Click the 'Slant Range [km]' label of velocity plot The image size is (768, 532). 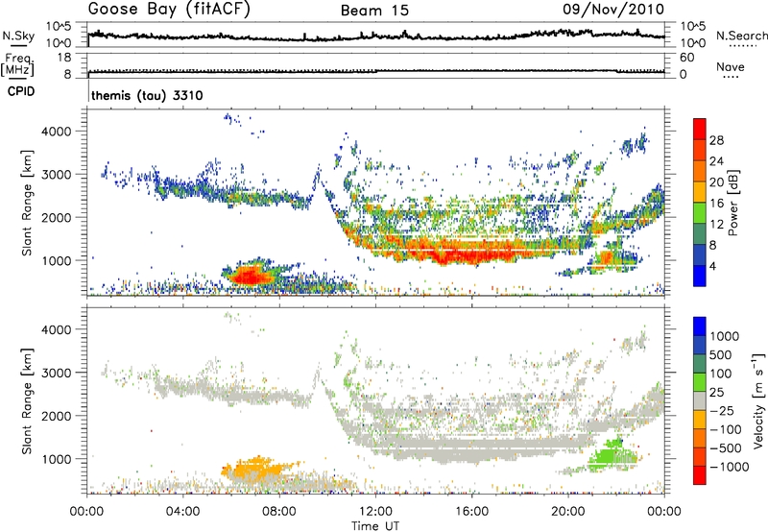(27, 400)
